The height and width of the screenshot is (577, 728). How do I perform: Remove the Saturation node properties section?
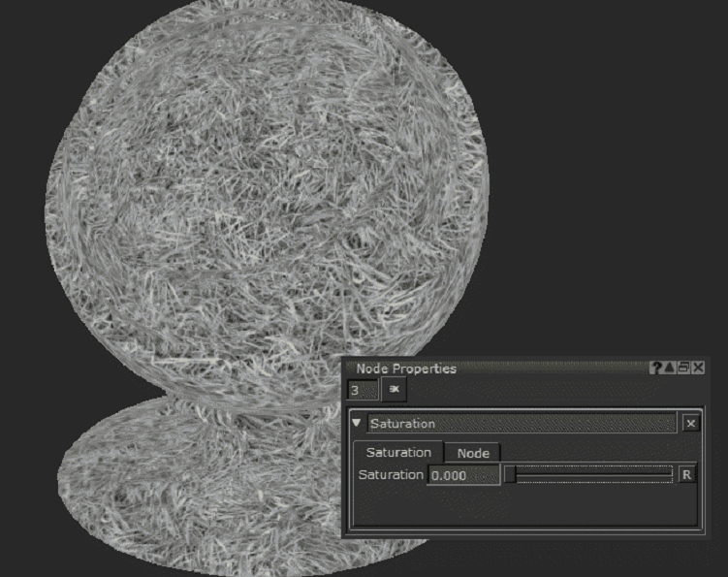point(689,424)
